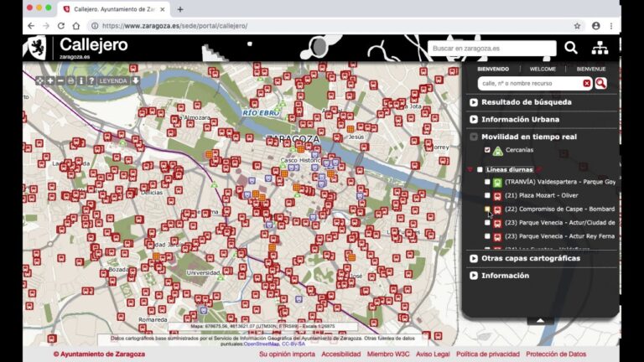The image size is (644, 362).
Task: Open the sitemap icon in header
Action: coord(600,48)
